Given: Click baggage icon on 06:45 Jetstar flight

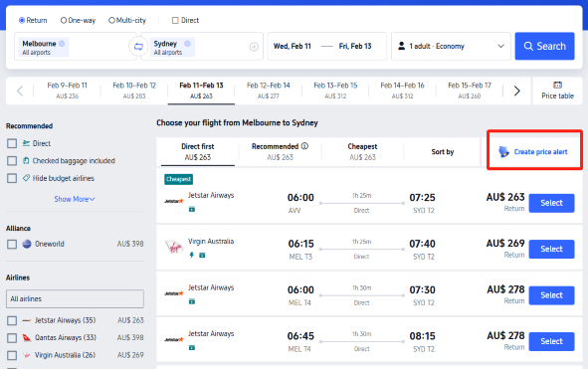Looking at the screenshot, I should point(192,348).
